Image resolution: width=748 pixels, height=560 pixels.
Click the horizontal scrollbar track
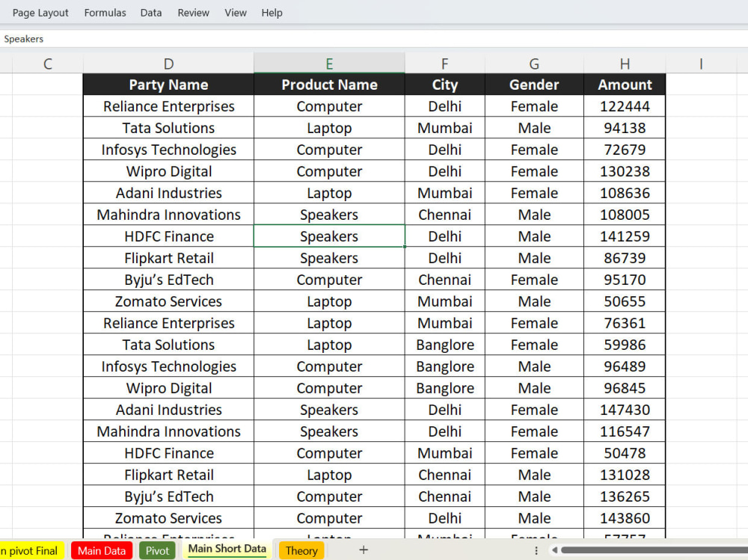tap(654, 550)
